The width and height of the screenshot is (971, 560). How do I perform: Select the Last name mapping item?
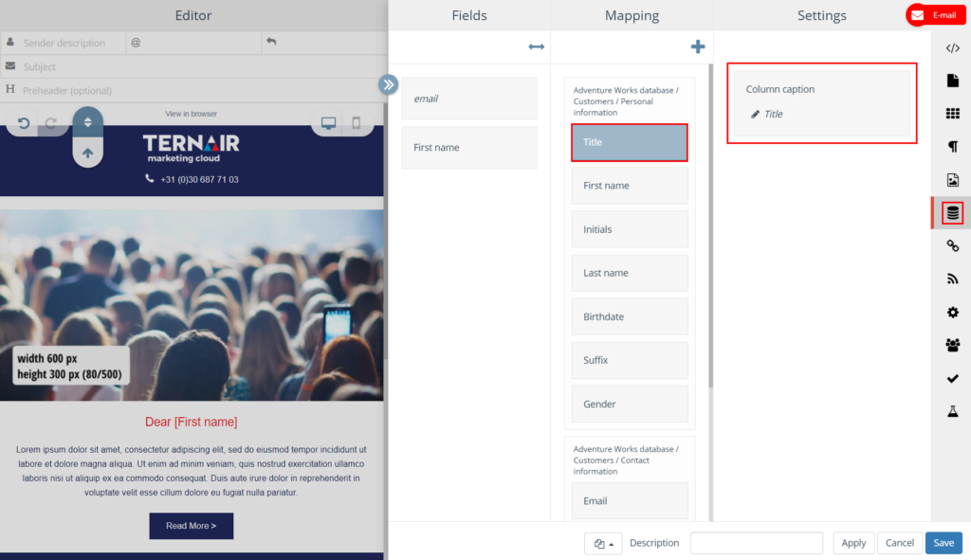point(630,273)
